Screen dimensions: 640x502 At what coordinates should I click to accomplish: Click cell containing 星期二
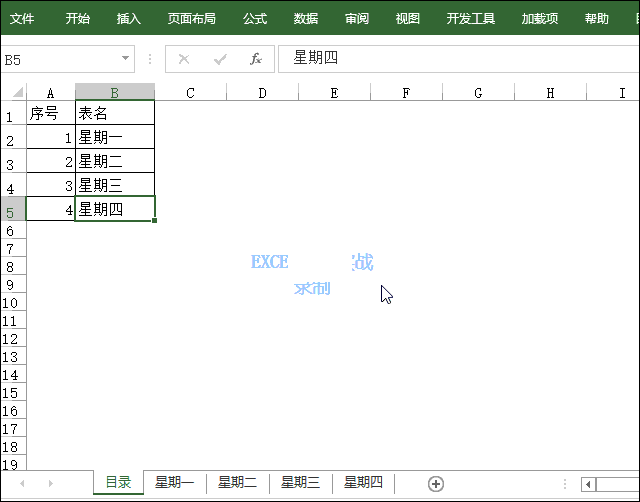115,161
